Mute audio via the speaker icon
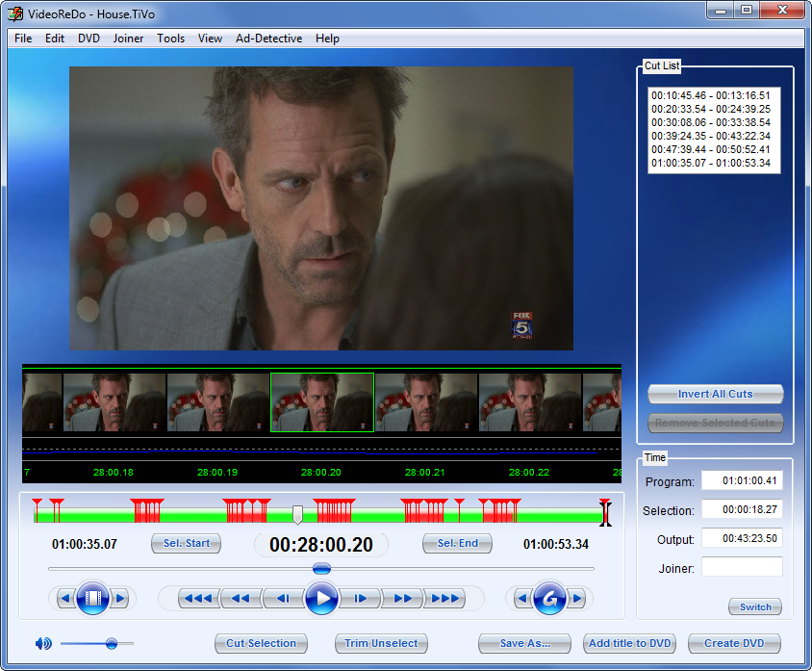The height and width of the screenshot is (671, 812). (43, 643)
